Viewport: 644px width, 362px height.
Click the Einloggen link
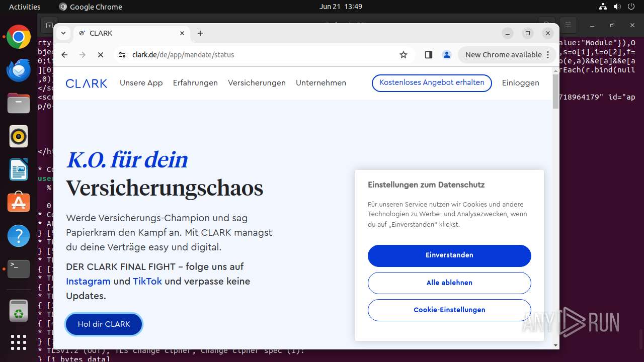520,83
